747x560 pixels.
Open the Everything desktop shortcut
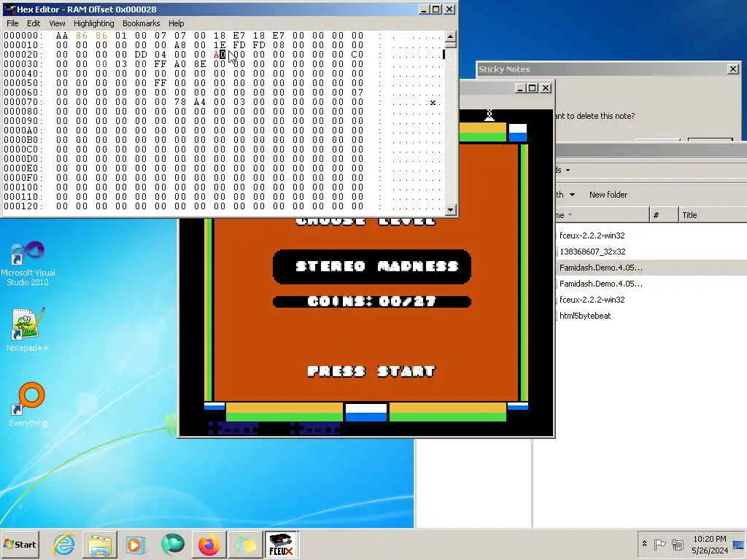(x=28, y=404)
